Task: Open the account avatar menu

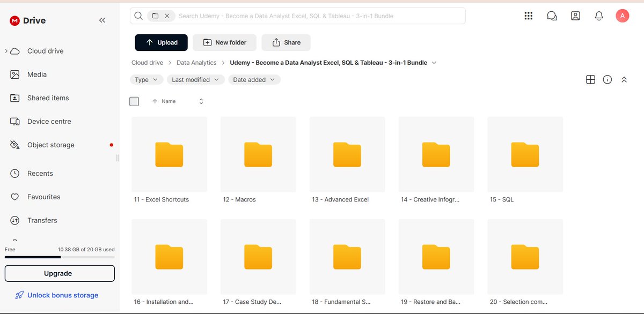Action: click(x=622, y=16)
